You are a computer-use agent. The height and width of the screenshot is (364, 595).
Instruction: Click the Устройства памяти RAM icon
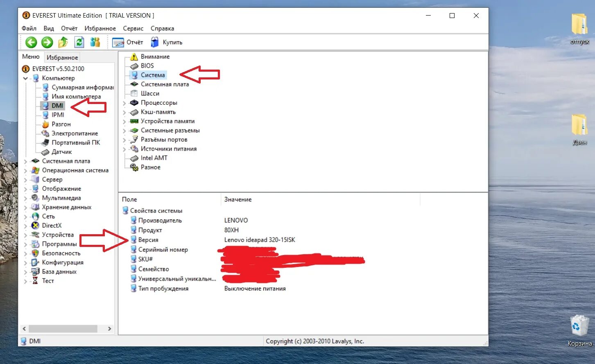[x=134, y=121]
